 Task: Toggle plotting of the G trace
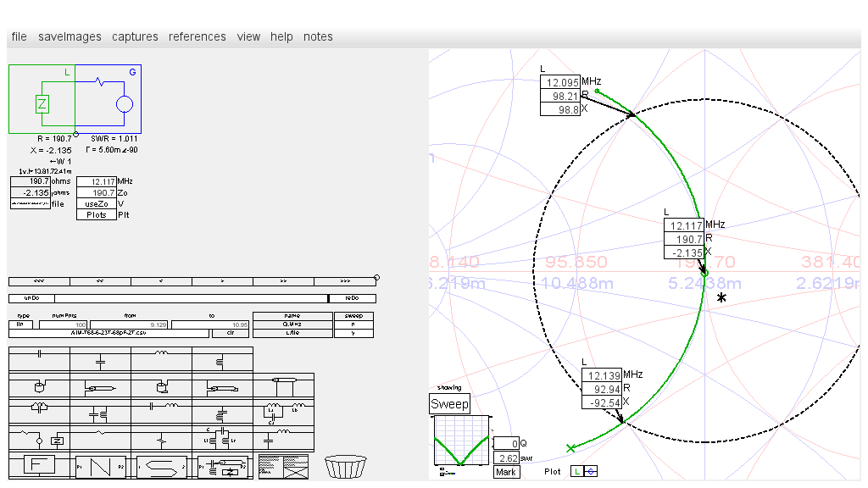pos(591,471)
